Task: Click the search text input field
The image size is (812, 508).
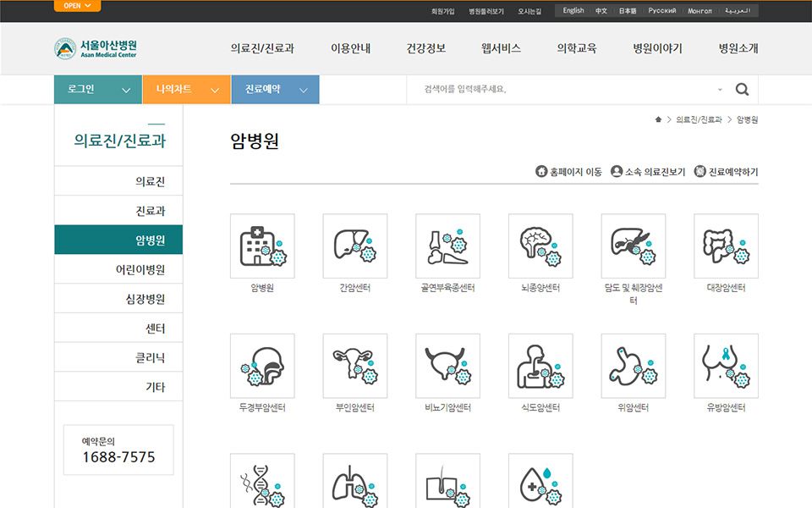Action: (567, 90)
